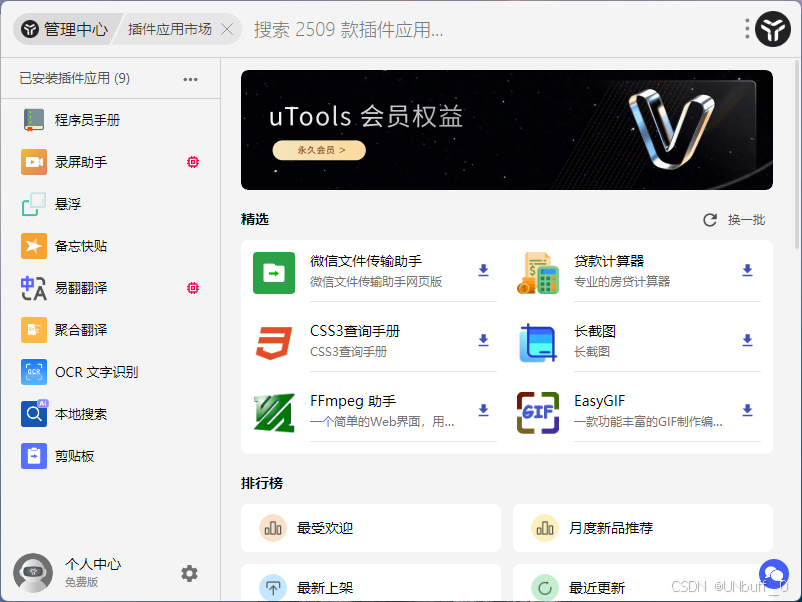
Task: Open the 程序员手册 plugin icon
Action: click(34, 120)
